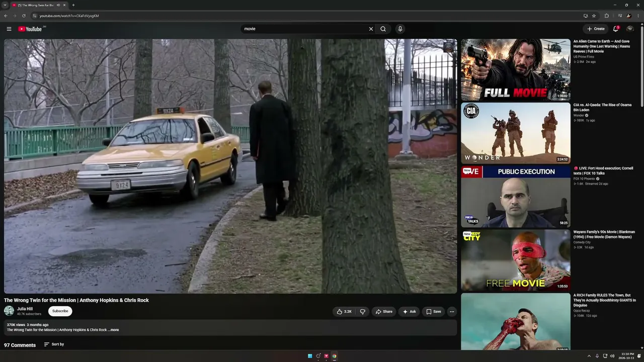644x362 pixels.
Task: Open CIA vs. Al-Qaeda video thumbnail
Action: tap(516, 133)
